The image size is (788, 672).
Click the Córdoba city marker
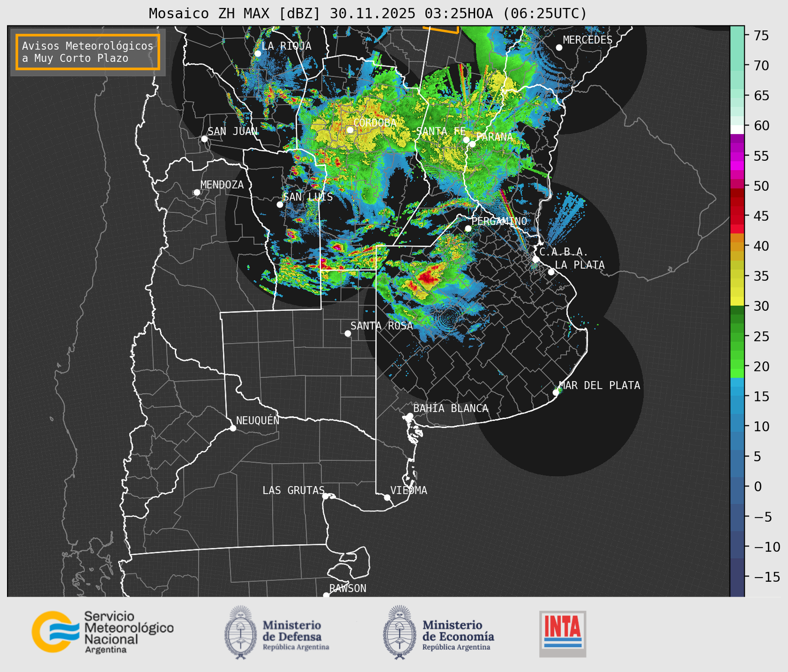pyautogui.click(x=350, y=130)
